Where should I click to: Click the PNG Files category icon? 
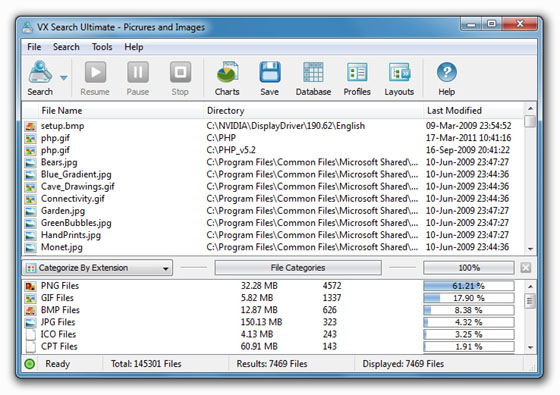(x=30, y=286)
